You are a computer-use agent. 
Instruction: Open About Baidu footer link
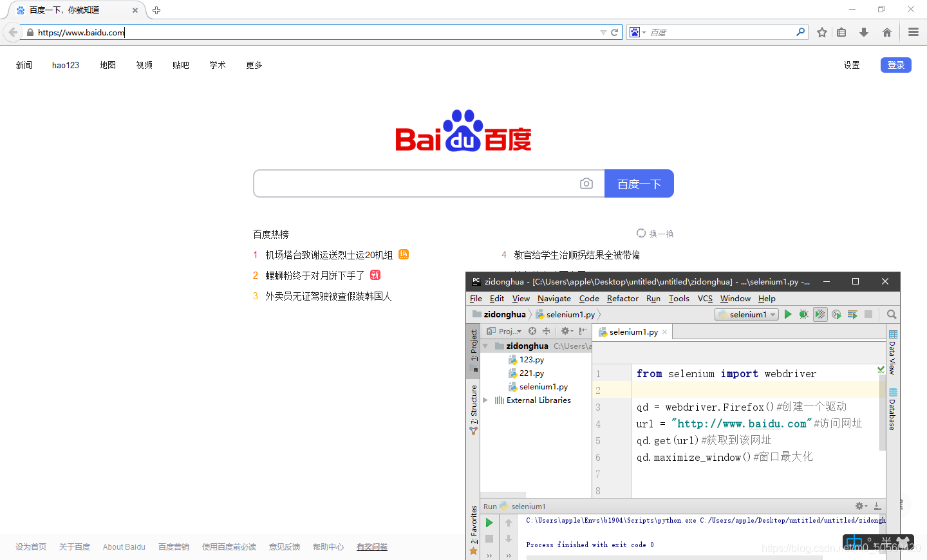(124, 547)
